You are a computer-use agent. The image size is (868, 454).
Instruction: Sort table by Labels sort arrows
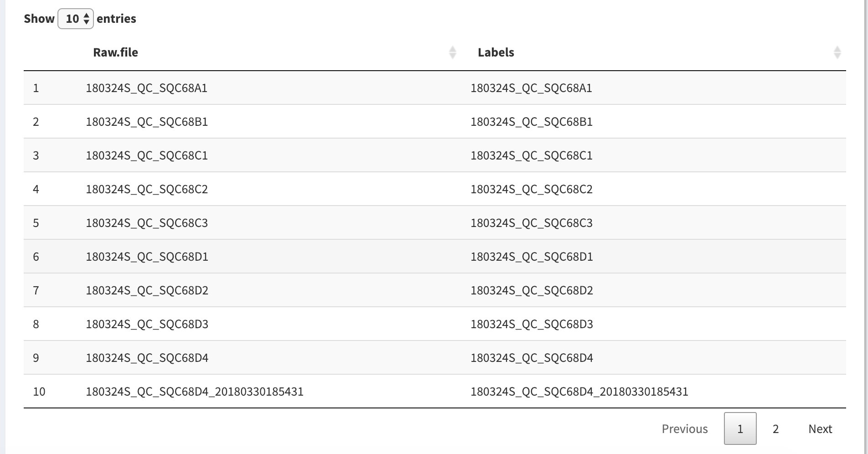(837, 52)
